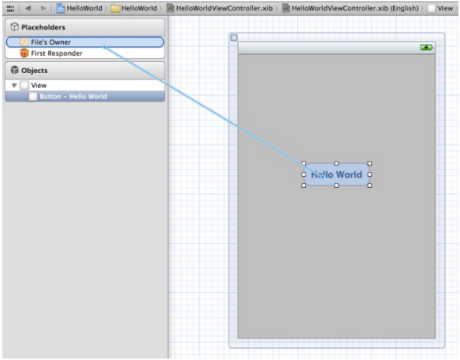This screenshot has height=360, width=460.
Task: Click the battery icon in status bar
Action: [426, 48]
